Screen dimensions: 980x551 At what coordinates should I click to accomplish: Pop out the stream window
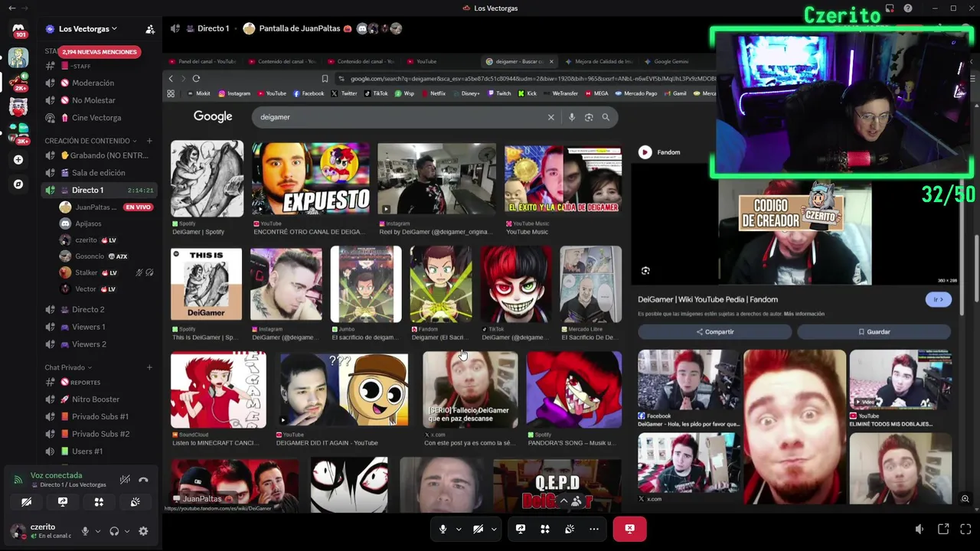(x=943, y=529)
